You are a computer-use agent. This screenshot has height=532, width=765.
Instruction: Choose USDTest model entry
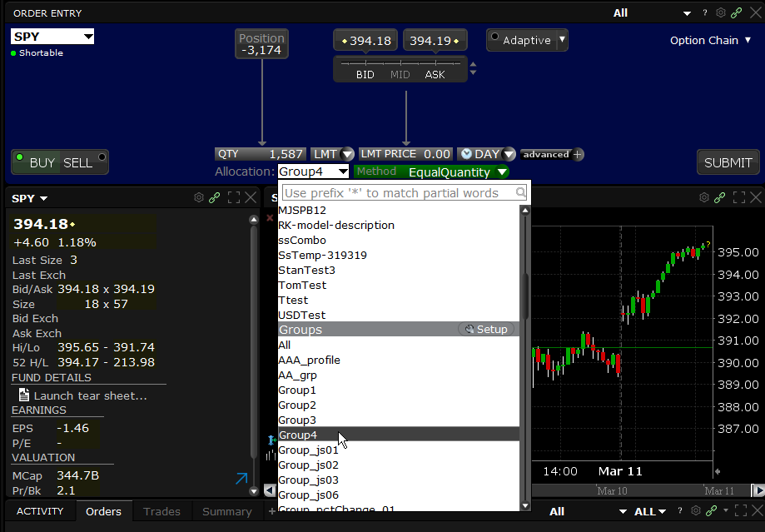tap(399, 315)
